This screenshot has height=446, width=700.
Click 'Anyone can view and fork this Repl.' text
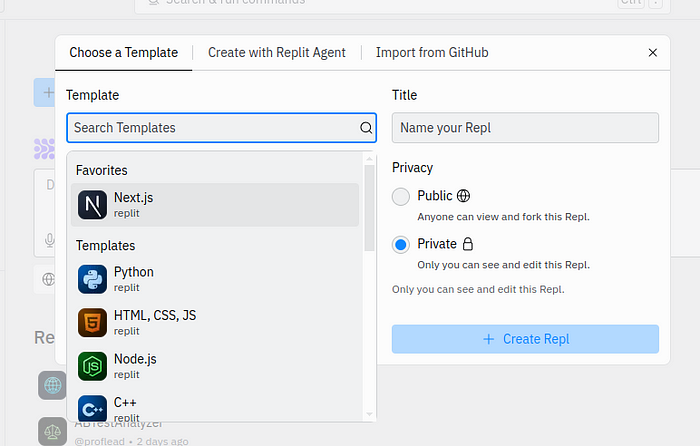click(x=504, y=217)
